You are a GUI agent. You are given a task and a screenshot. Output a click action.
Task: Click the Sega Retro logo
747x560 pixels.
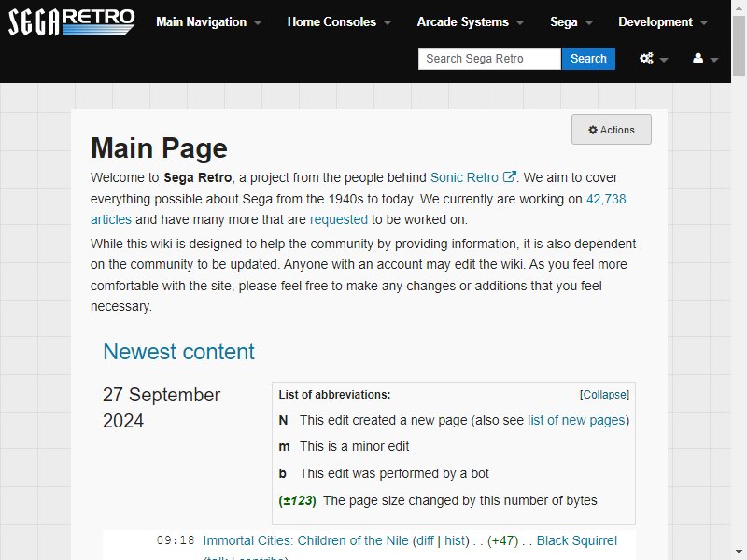(72, 21)
